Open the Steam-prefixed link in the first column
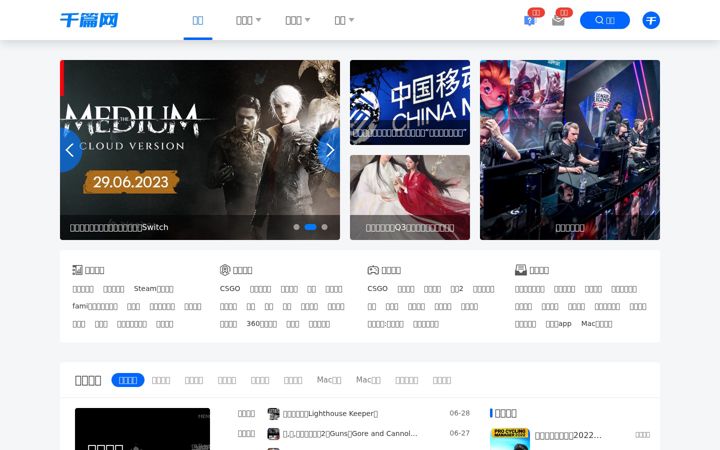 (x=153, y=289)
